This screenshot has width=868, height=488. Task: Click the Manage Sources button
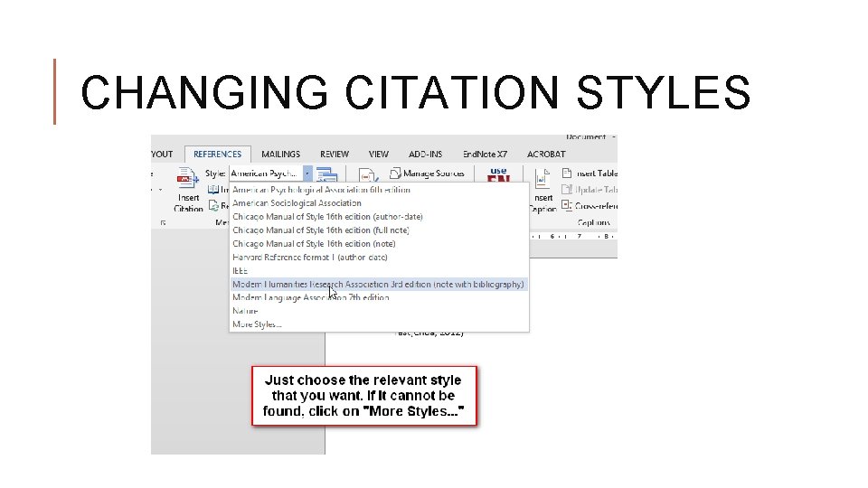(427, 174)
